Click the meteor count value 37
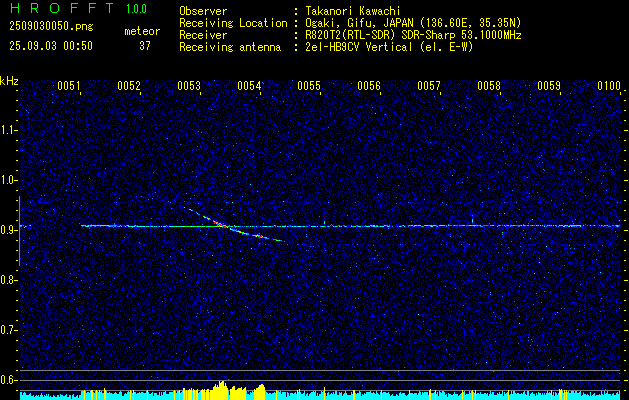Screen dimensions: 629x400 [x=145, y=46]
